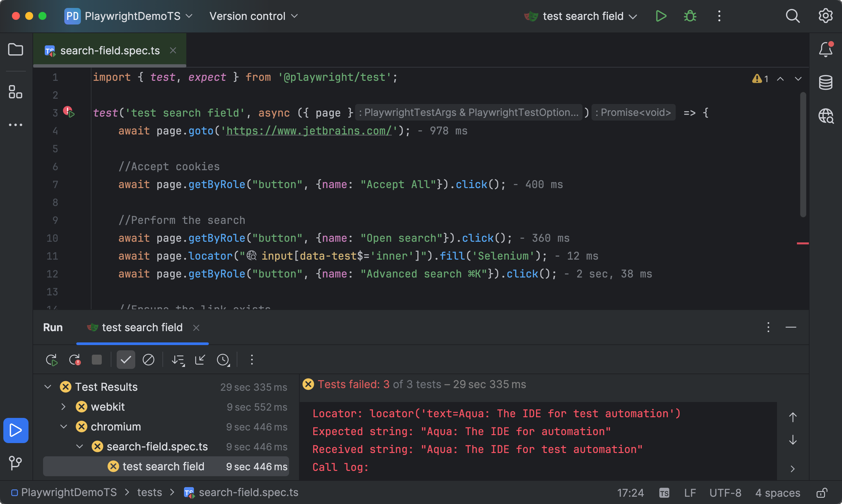This screenshot has height=504, width=842.
Task: Open the Structure tool window
Action: coord(16,92)
